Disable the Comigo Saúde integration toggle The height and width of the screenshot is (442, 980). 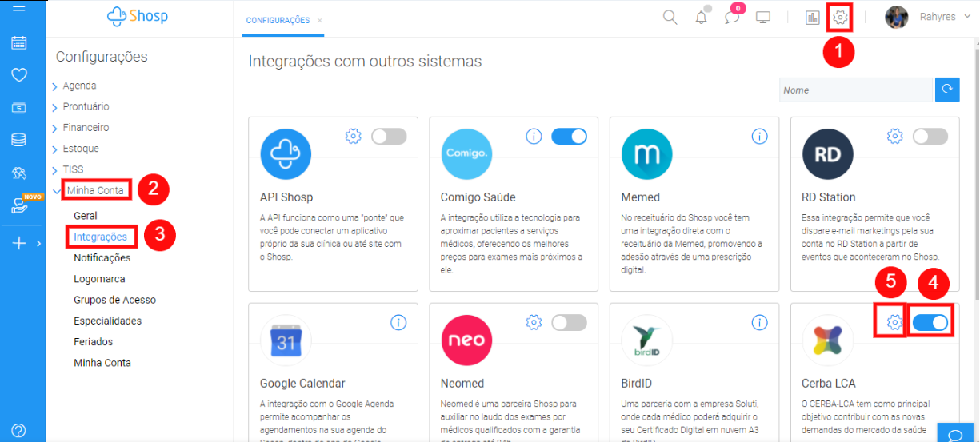(x=570, y=137)
